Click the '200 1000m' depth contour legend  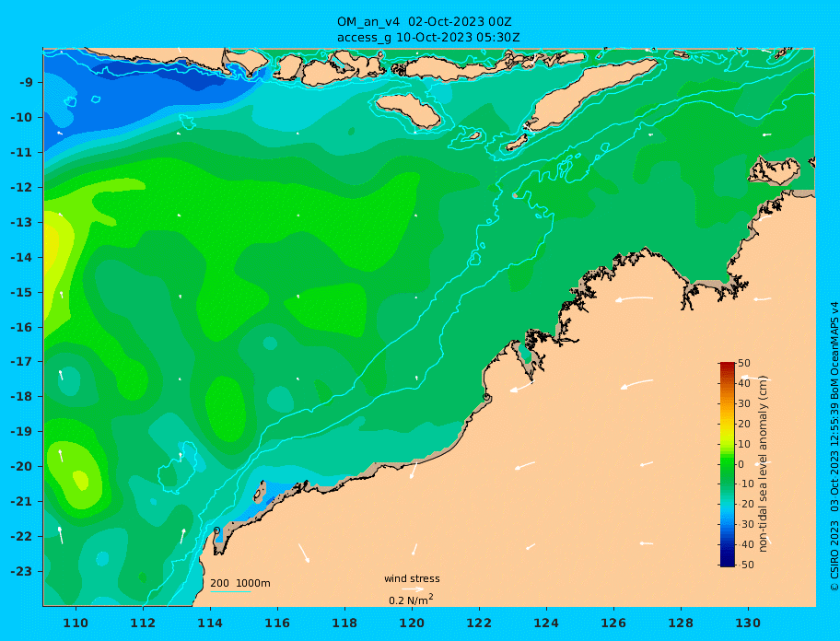240,583
